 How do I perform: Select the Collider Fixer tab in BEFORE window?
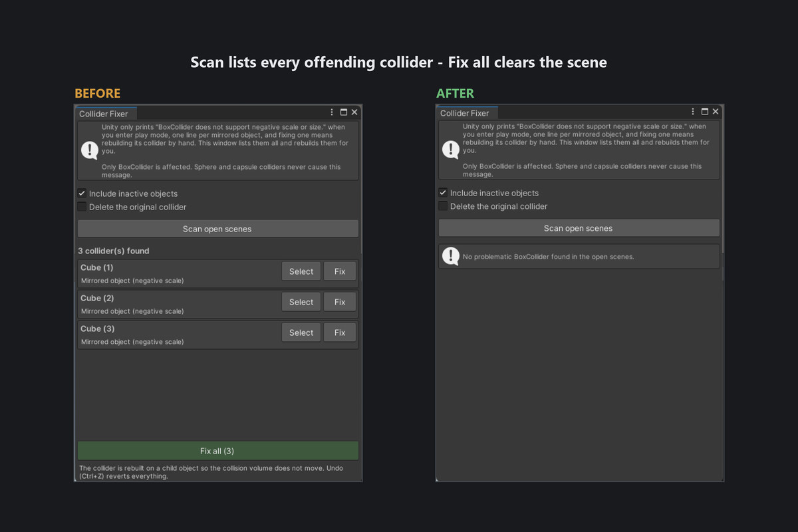click(106, 114)
